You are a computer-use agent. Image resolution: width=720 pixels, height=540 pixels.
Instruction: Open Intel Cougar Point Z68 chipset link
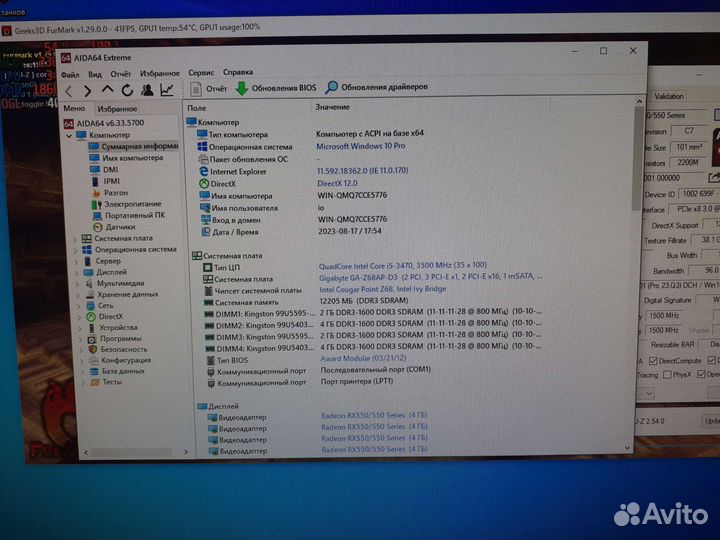tap(382, 289)
